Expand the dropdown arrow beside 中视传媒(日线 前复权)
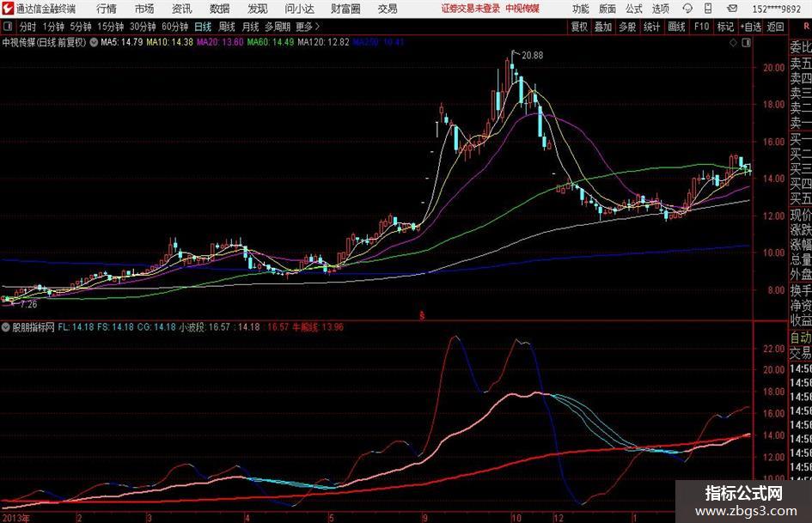The image size is (812, 523). (94, 42)
